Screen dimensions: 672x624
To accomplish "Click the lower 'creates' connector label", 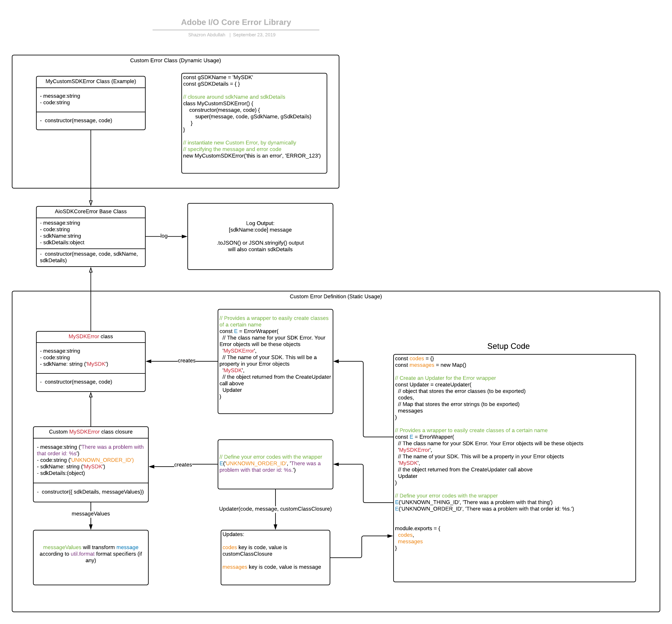I will pyautogui.click(x=183, y=465).
